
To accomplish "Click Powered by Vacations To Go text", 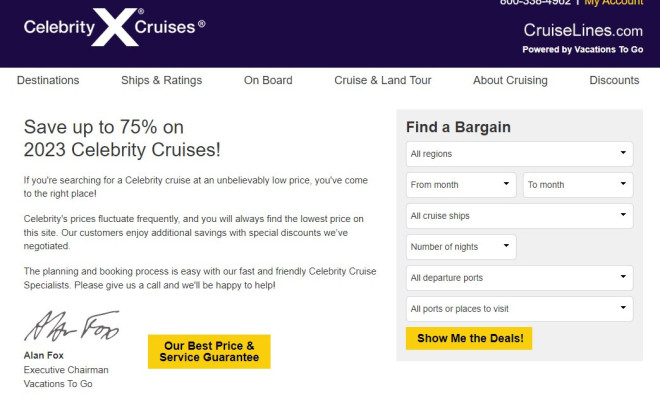I will (583, 50).
